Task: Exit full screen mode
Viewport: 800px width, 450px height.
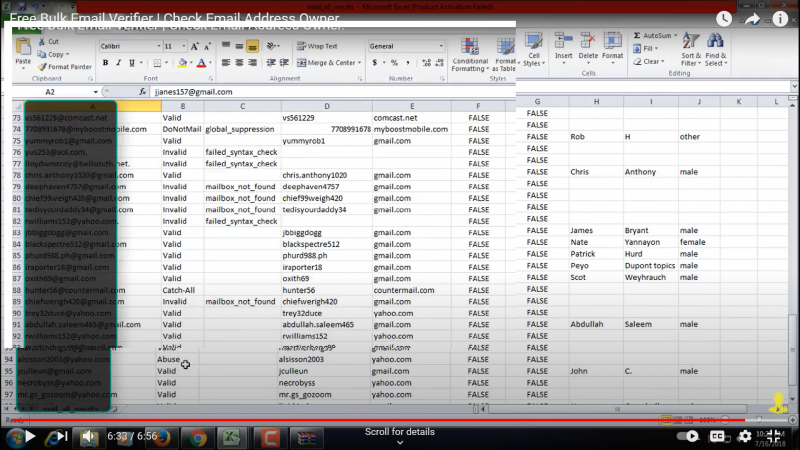Action: [774, 436]
